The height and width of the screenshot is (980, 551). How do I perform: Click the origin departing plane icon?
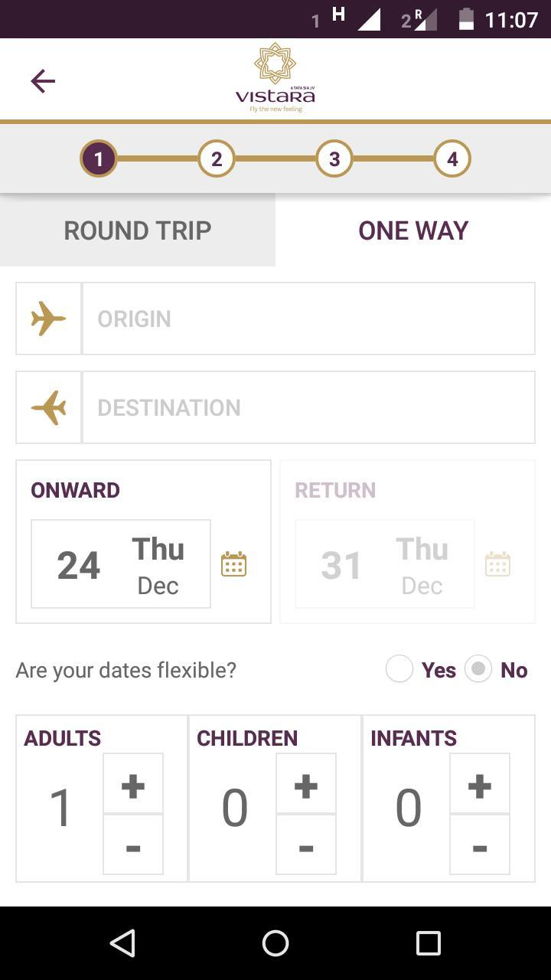49,318
